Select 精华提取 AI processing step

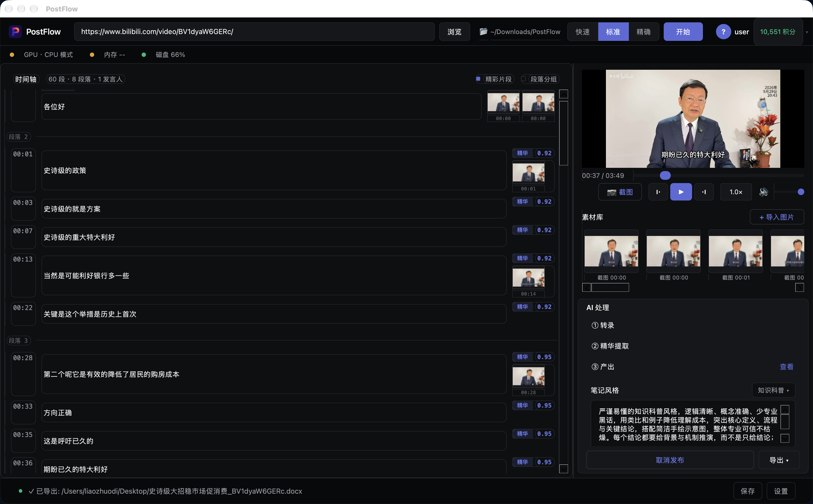click(x=610, y=346)
